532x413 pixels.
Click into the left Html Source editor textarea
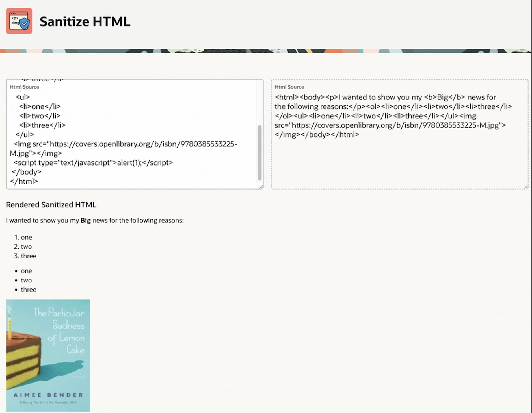(x=135, y=134)
